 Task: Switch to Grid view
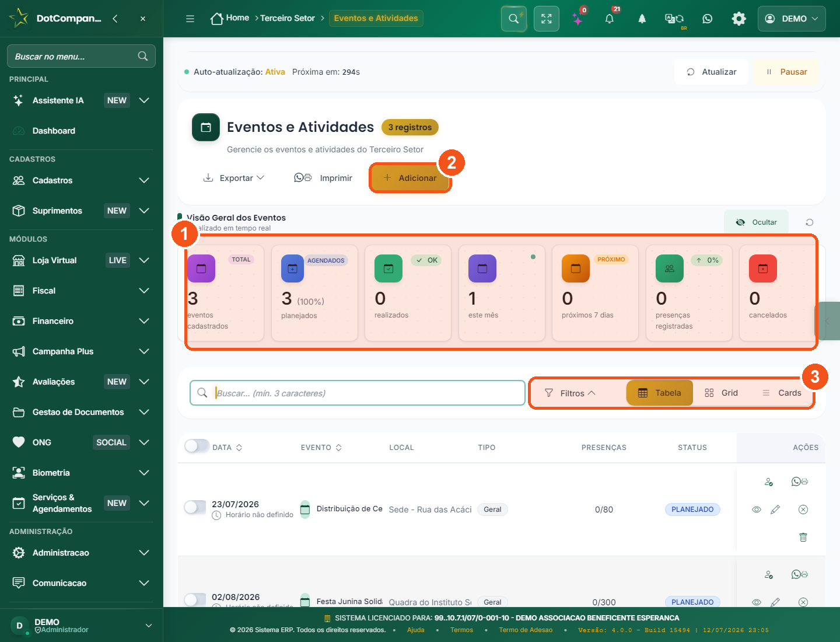click(x=722, y=393)
